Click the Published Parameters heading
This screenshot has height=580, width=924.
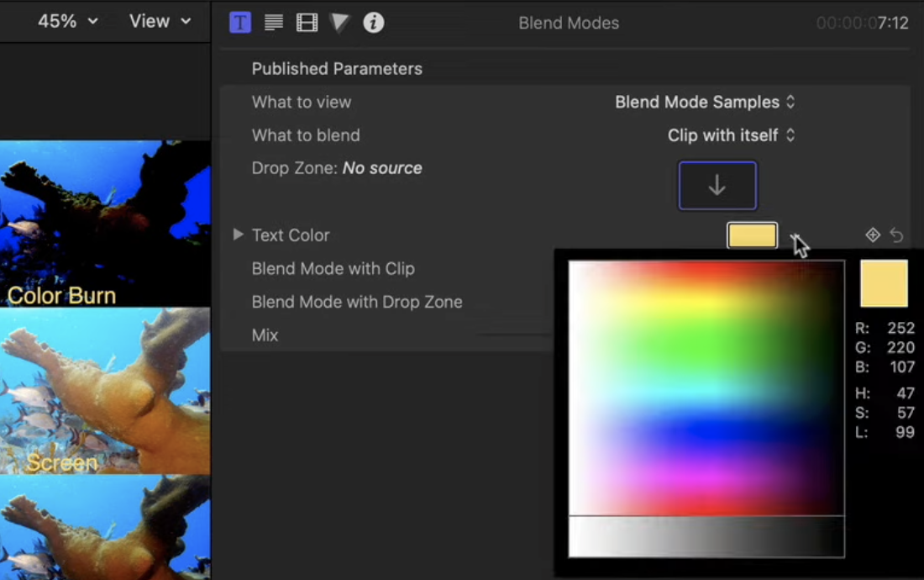pyautogui.click(x=337, y=69)
